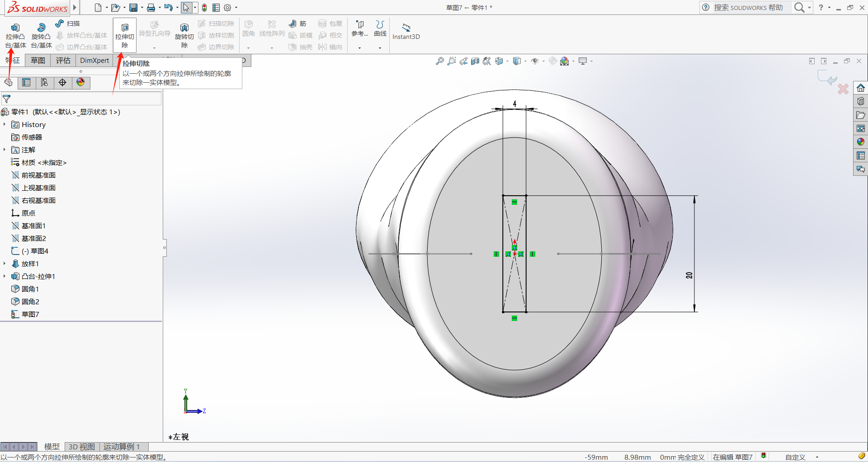Viewport: 868px width, 462px height.
Task: Cancel the sketch with the red X
Action: click(843, 89)
